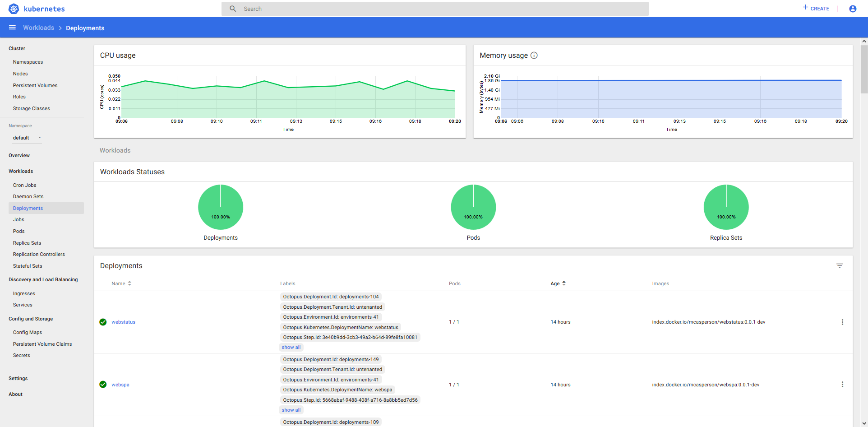Screen dimensions: 868x427
Task: Navigate to Workloads via the breadcrumb
Action: tap(38, 28)
